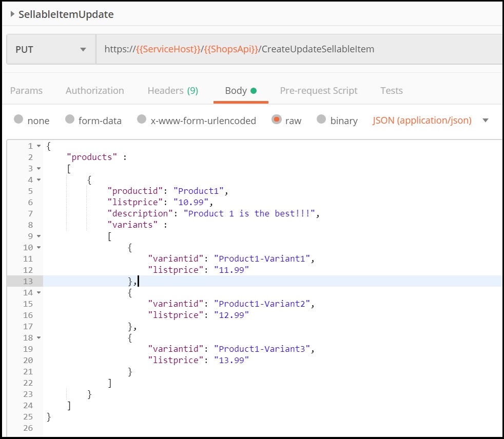Choose x-www-form-urlencoded body type
The height and width of the screenshot is (439, 504).
pyautogui.click(x=142, y=119)
